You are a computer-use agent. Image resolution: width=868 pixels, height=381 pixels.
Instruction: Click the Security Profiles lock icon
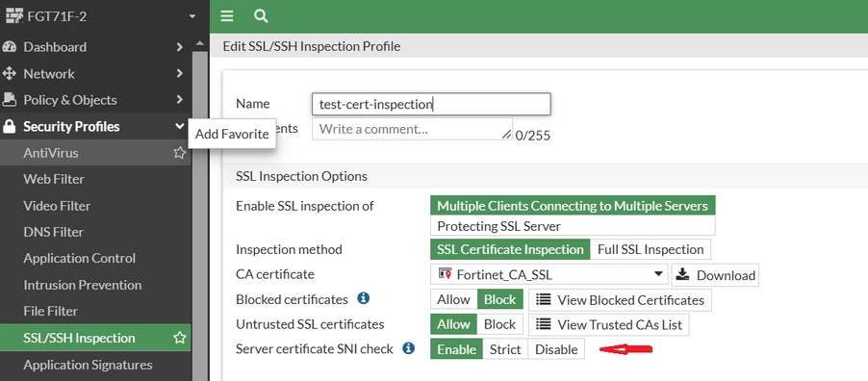(10, 127)
